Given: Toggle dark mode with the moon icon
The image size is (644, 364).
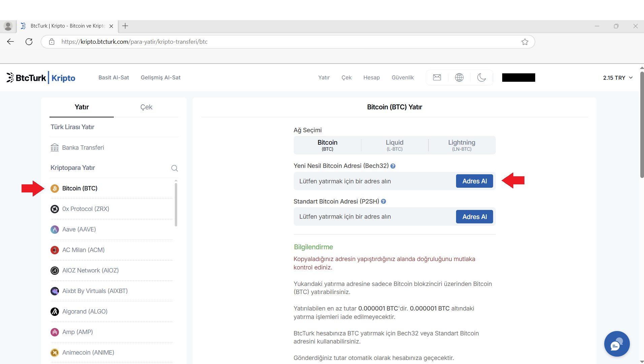Looking at the screenshot, I should tap(481, 77).
